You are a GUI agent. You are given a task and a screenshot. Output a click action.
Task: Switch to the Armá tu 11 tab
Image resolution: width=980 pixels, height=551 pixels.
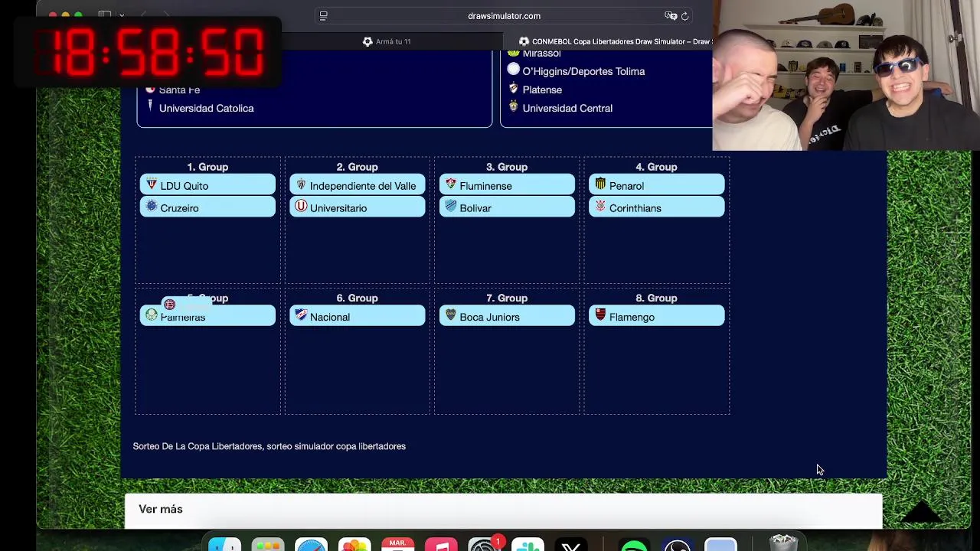click(x=387, y=41)
